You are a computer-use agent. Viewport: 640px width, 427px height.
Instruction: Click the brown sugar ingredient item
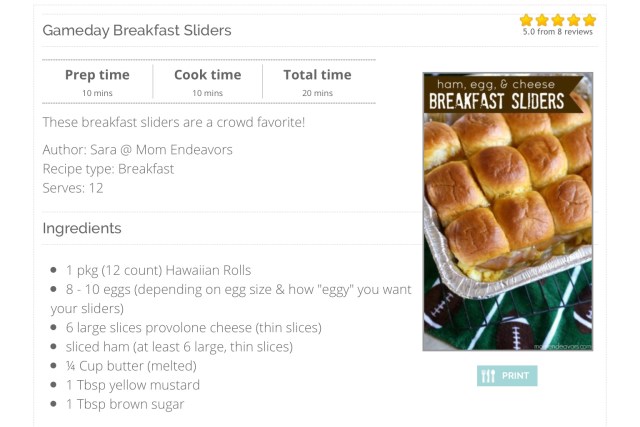[x=125, y=404]
